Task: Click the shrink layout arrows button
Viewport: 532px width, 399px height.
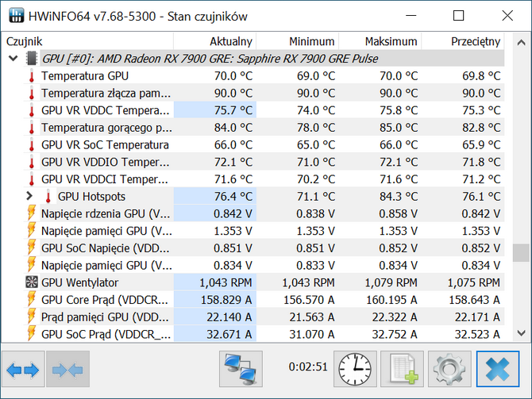Action: (x=67, y=369)
